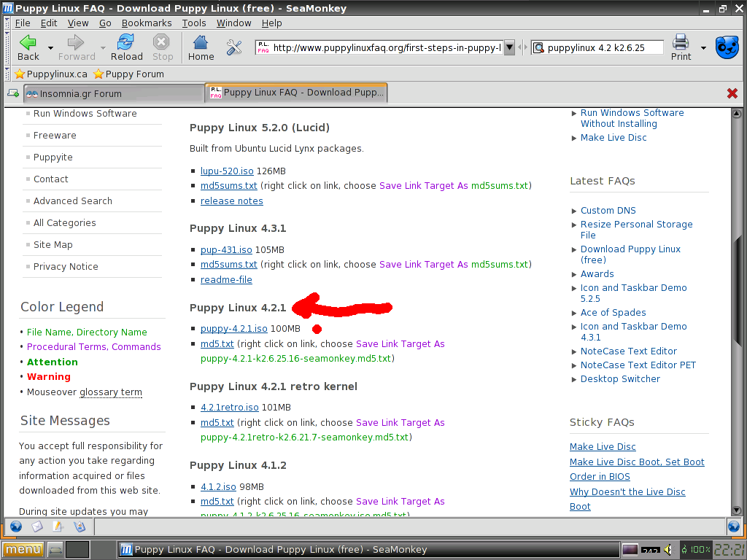The width and height of the screenshot is (747, 560).
Task: Switch to the Insomnia.gr Forum tab
Action: [x=114, y=94]
